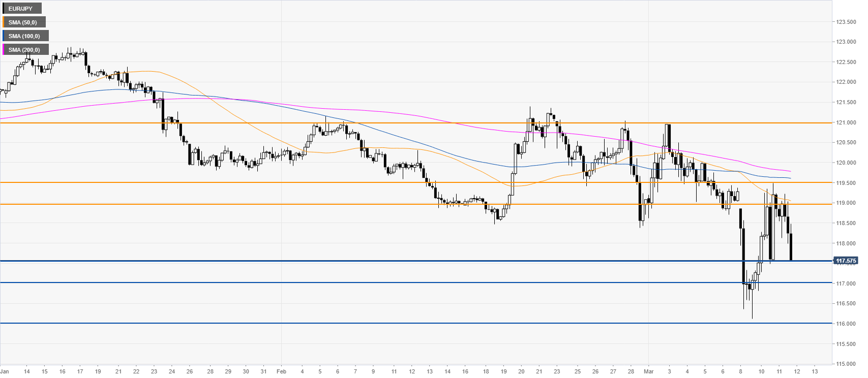Click the 115.000 price axis label

tap(846, 364)
